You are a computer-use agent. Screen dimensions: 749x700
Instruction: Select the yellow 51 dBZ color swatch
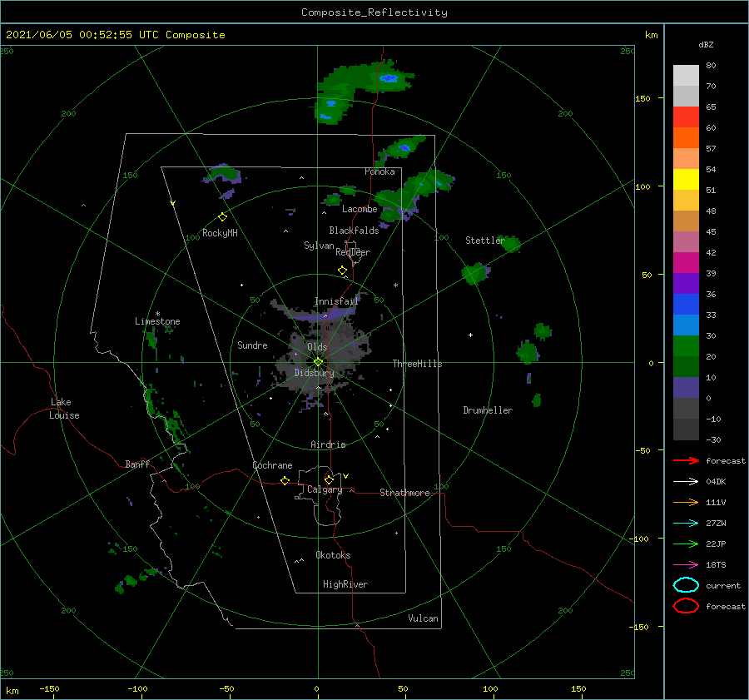(x=686, y=180)
